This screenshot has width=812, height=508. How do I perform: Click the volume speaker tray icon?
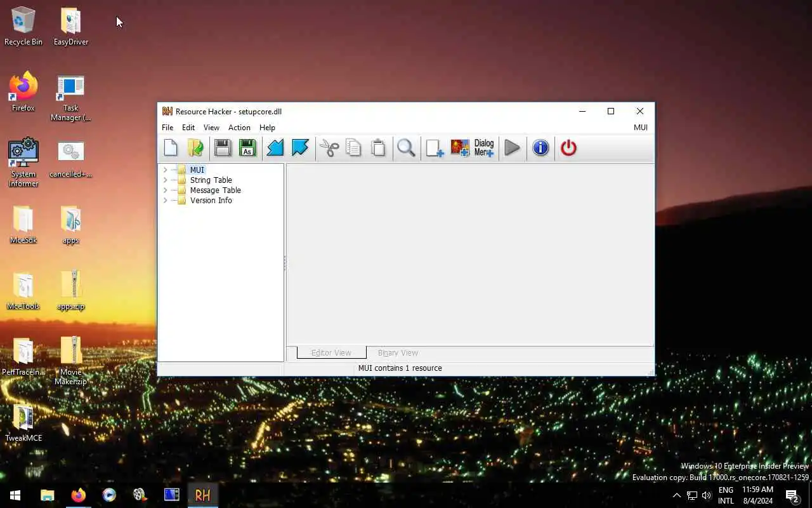point(707,495)
